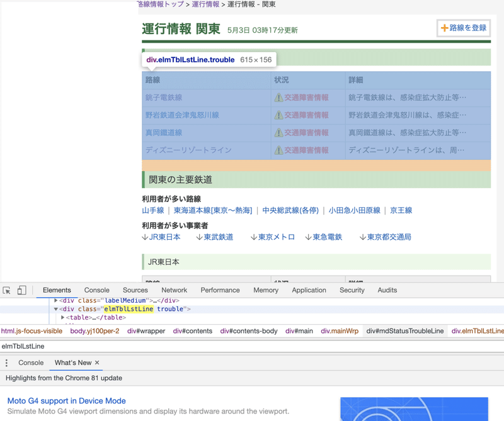Click div.mainWrp breadcrumb
This screenshot has height=421, width=504.
pos(340,331)
